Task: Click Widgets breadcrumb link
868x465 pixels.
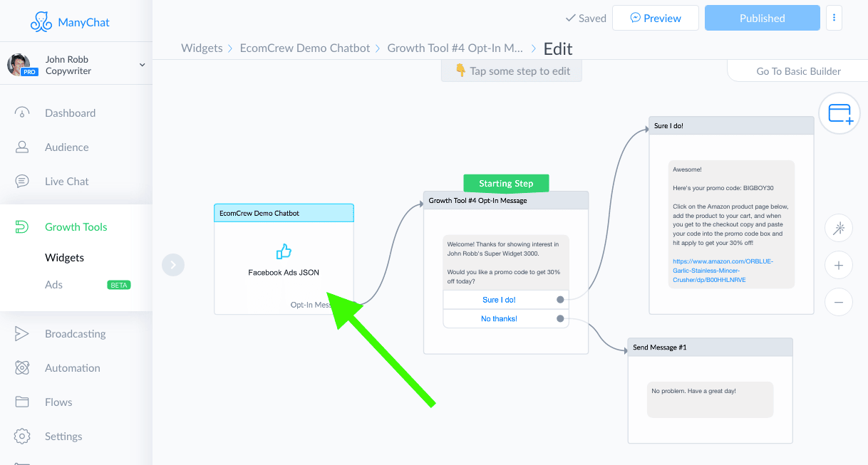Action: [x=202, y=48]
